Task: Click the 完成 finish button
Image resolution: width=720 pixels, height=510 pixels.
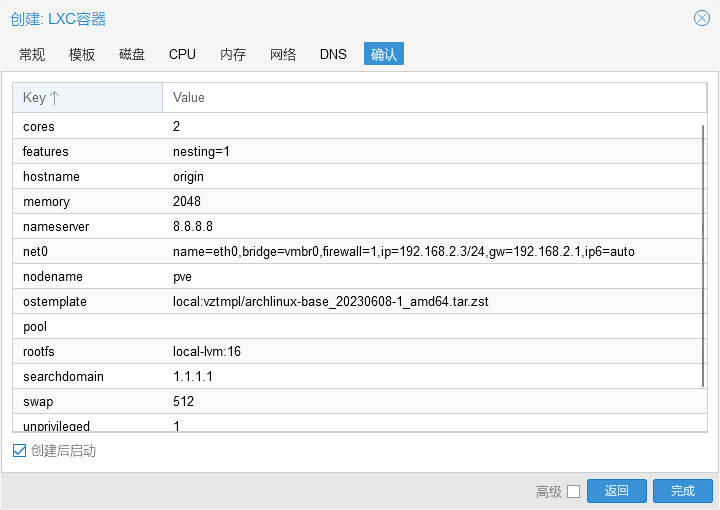Action: pyautogui.click(x=682, y=491)
